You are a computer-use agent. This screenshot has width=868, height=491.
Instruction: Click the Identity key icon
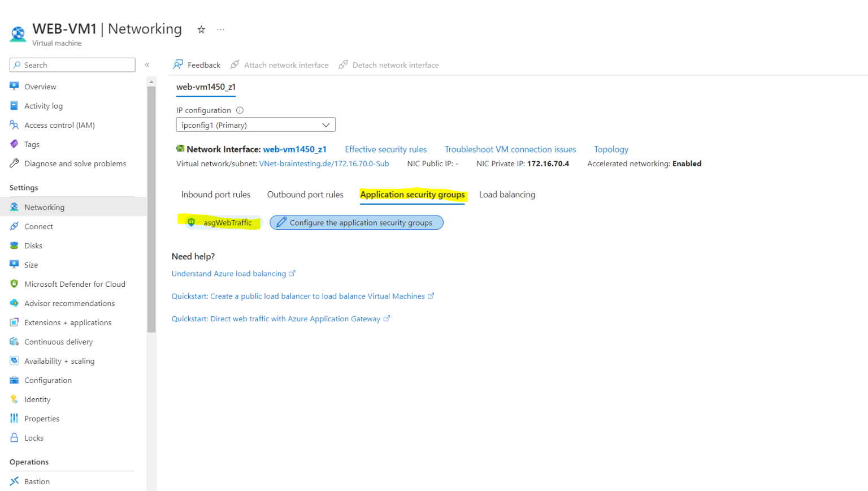click(x=14, y=399)
